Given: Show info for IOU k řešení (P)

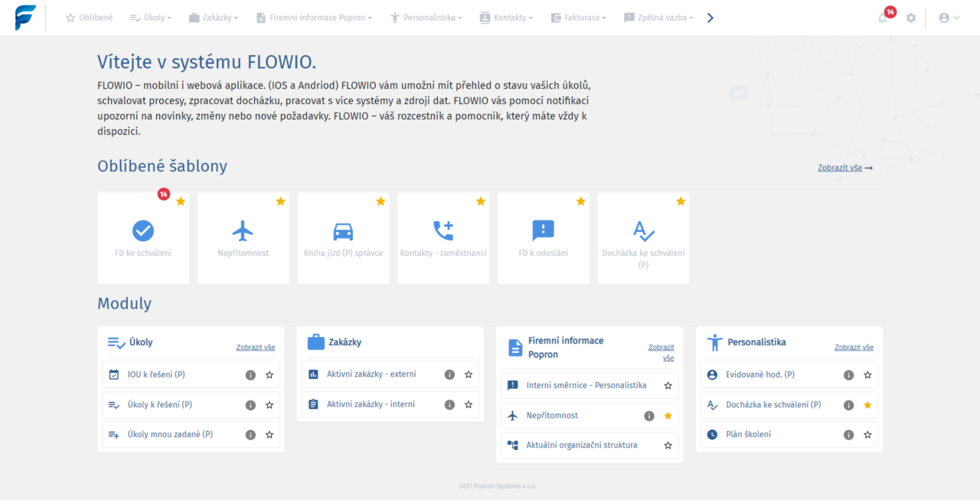Looking at the screenshot, I should (250, 375).
